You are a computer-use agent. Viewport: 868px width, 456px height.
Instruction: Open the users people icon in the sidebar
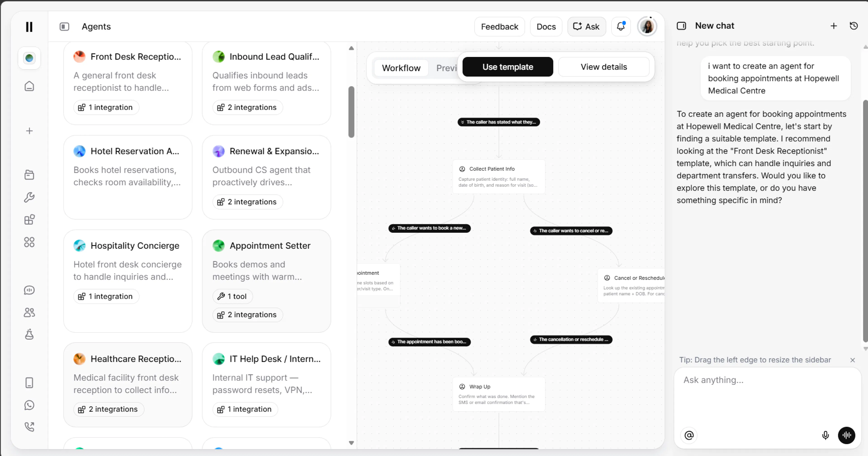click(x=29, y=312)
